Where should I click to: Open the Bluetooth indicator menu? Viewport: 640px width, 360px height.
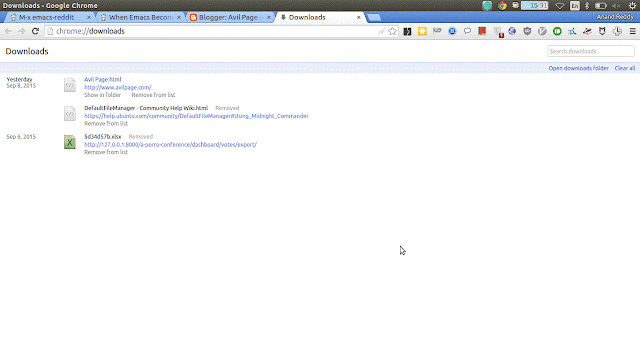[x=587, y=6]
